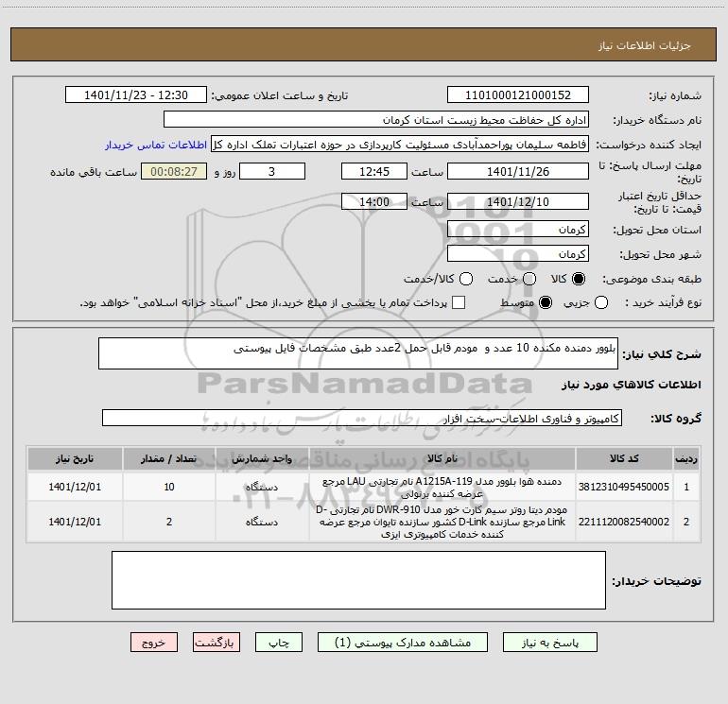This screenshot has height=704, width=728.
Task: Click the کد کالا column header
Action: (624, 459)
